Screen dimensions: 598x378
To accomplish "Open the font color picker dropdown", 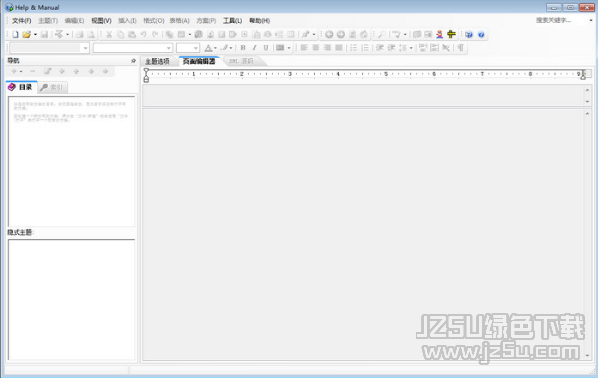I will click(215, 48).
